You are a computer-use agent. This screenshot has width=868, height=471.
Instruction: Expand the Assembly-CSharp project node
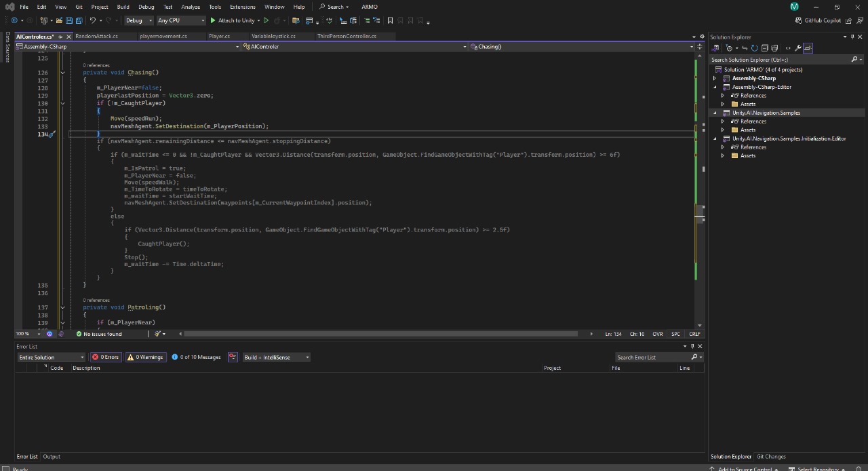[x=715, y=79]
